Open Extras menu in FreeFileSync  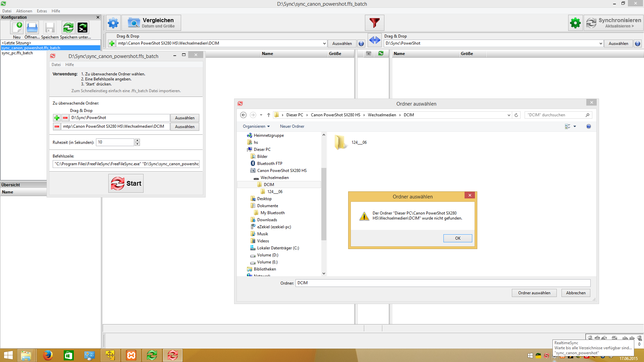pyautogui.click(x=42, y=11)
